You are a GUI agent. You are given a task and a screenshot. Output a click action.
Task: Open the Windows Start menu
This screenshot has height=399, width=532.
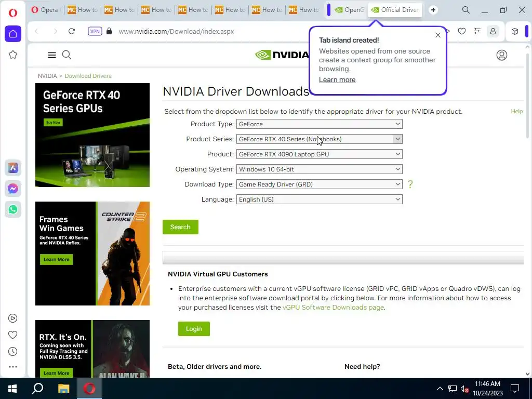pyautogui.click(x=12, y=389)
